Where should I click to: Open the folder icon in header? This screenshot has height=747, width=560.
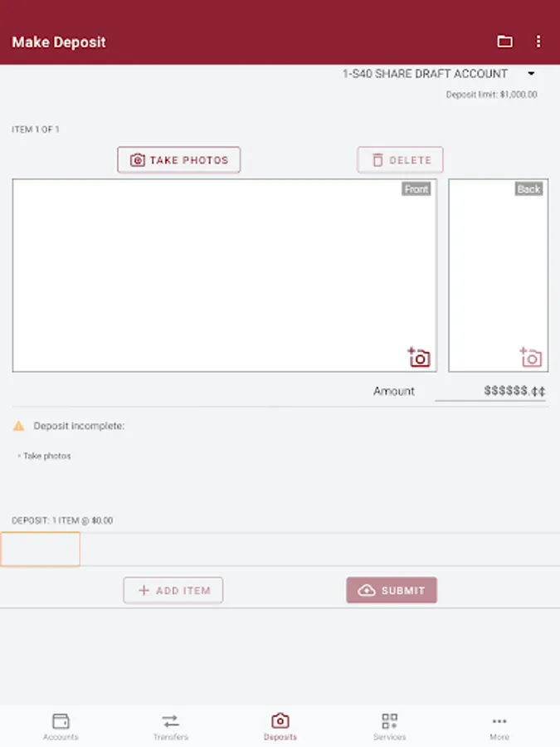tap(504, 41)
